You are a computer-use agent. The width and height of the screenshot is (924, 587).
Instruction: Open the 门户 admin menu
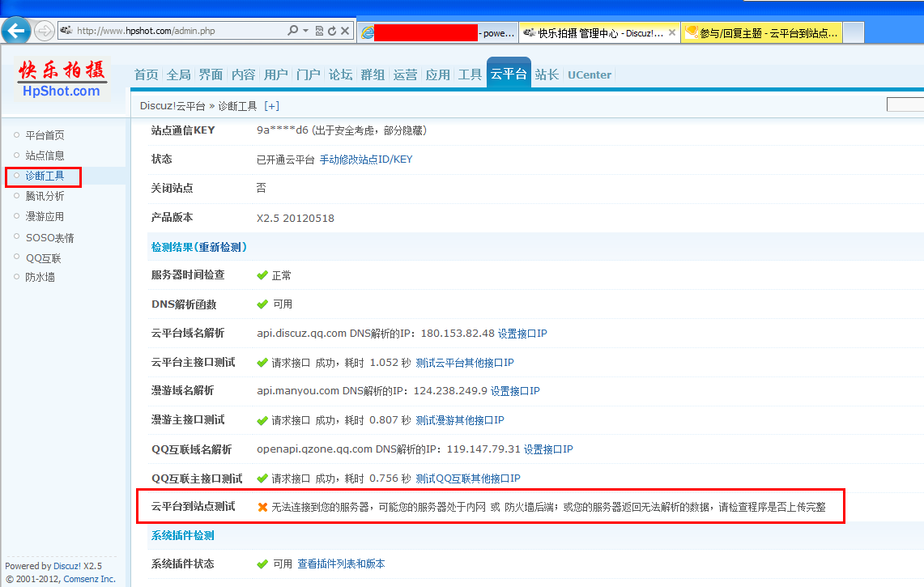point(309,74)
